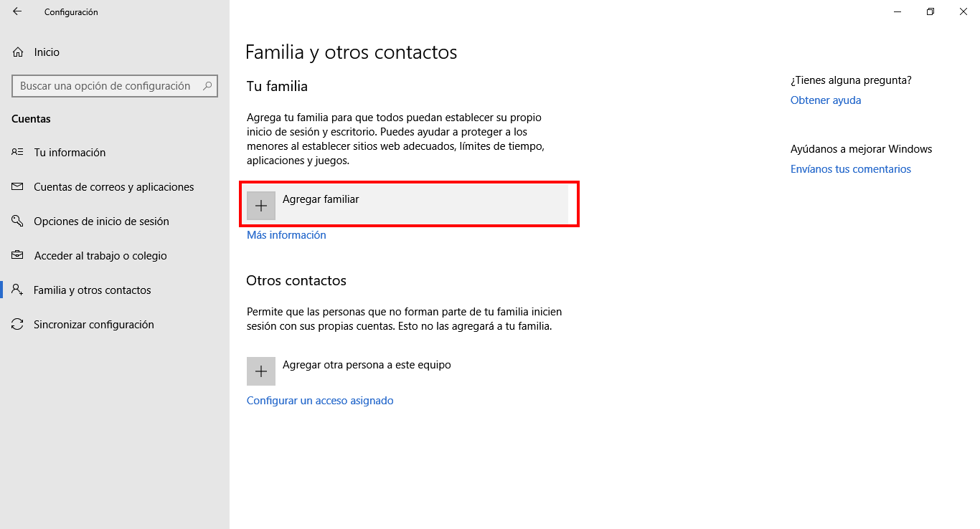Click the restore window button
980x529 pixels.
[x=930, y=11]
